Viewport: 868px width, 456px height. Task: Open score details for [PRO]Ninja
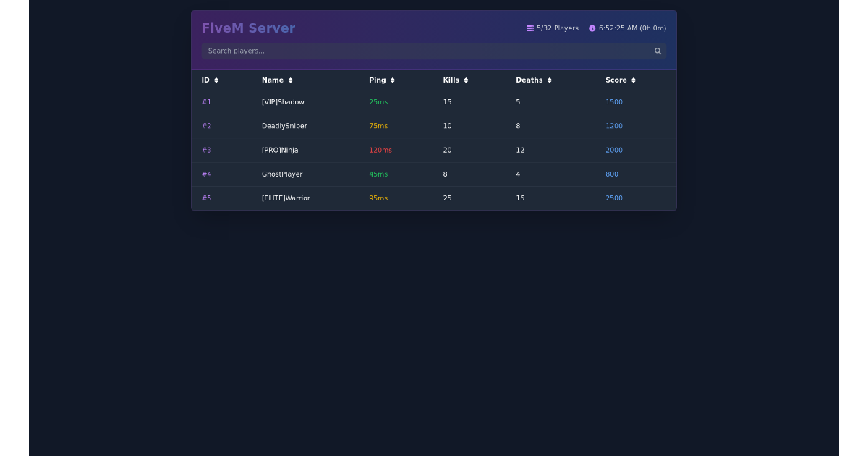click(x=614, y=150)
